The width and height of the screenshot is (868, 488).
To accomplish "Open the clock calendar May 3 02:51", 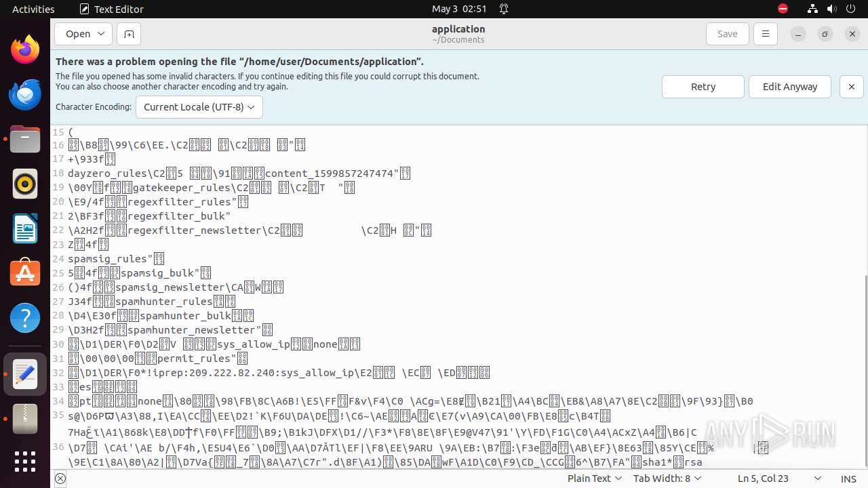I will pyautogui.click(x=459, y=9).
